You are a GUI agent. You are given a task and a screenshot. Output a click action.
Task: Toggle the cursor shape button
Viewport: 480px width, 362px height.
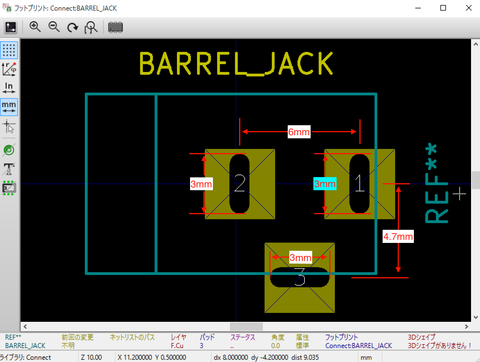pyautogui.click(x=9, y=127)
